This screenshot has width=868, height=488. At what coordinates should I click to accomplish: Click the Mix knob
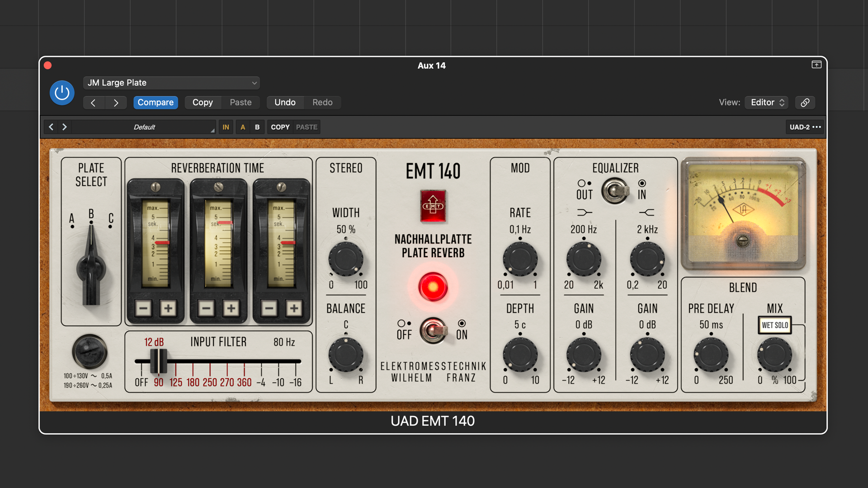coord(774,354)
